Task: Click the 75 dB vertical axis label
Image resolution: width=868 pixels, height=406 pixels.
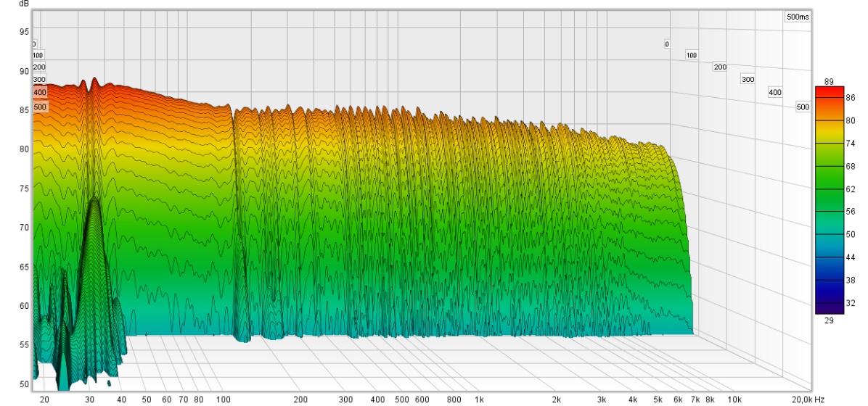Action: (x=25, y=188)
